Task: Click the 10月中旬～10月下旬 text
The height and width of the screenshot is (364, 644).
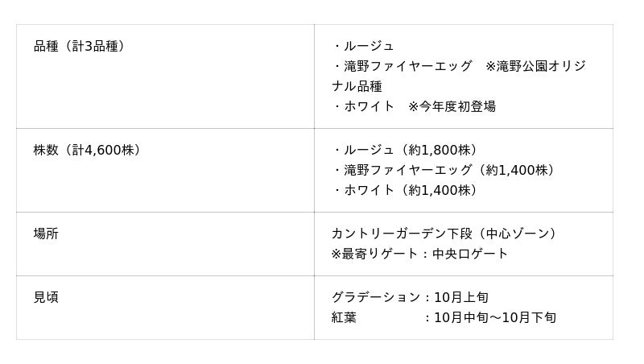Action: pyautogui.click(x=494, y=317)
